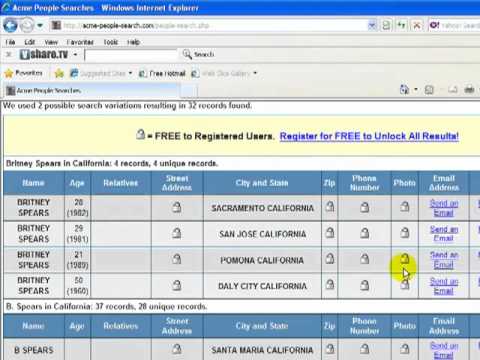Image resolution: width=480 pixels, height=360 pixels.
Task: Click Santa Maria row street address lock
Action: pos(177,349)
